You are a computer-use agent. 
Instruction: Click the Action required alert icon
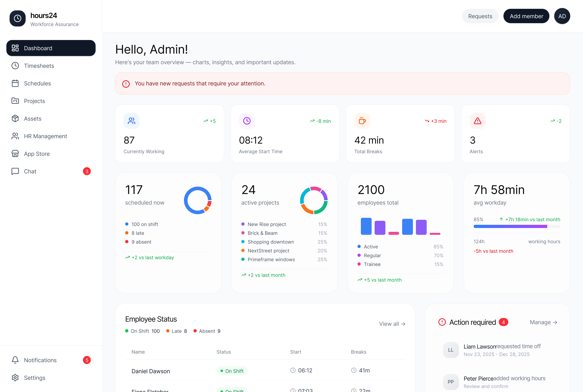[x=442, y=322]
